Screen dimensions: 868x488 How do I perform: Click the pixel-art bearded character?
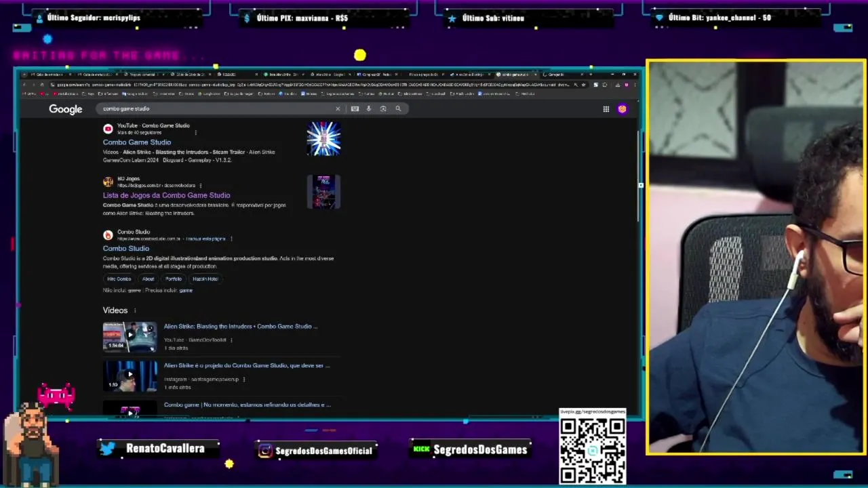tap(31, 444)
